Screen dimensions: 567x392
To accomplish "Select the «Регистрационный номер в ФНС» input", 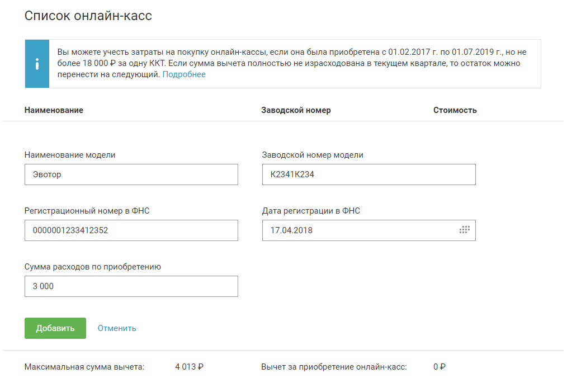I will [x=131, y=230].
